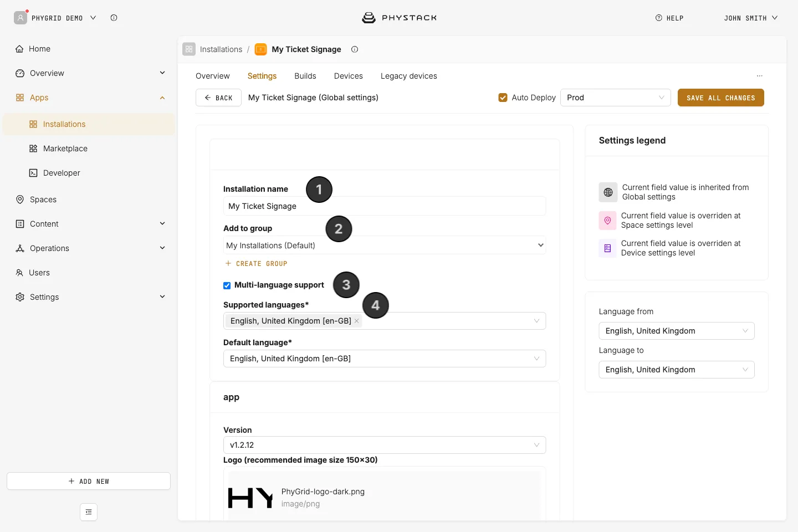
Task: Click the PhyGrid-logo-dark.png thumbnail
Action: (250, 498)
